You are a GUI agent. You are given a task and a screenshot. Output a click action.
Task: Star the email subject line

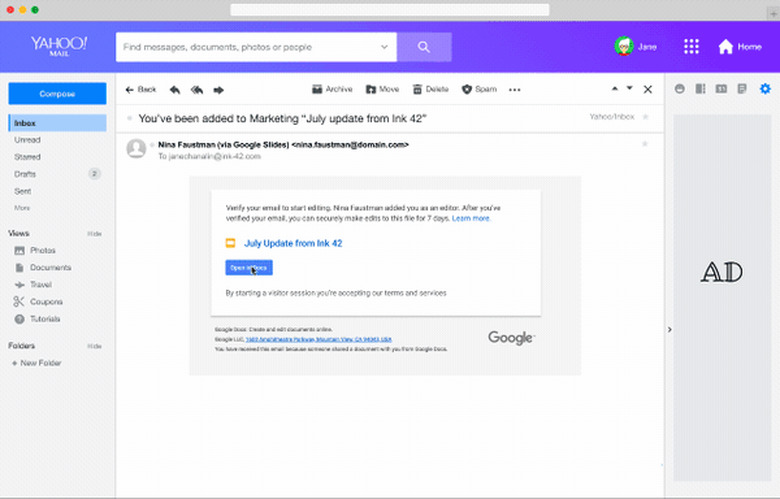point(645,117)
